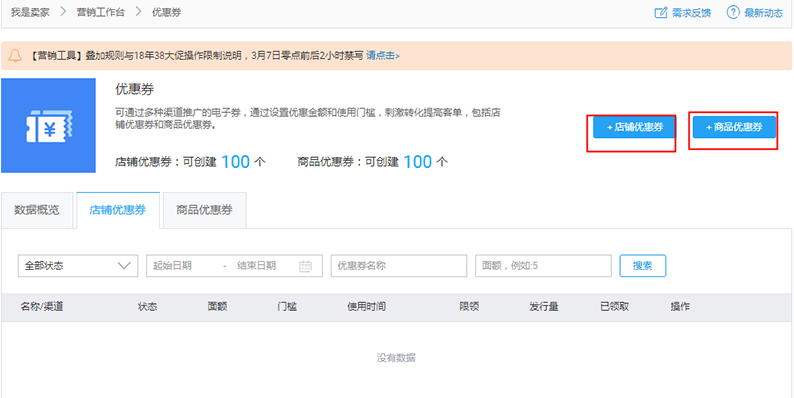Screen dimensions: 794x398
Task: Create a new + 店铺优惠券
Action: 634,127
